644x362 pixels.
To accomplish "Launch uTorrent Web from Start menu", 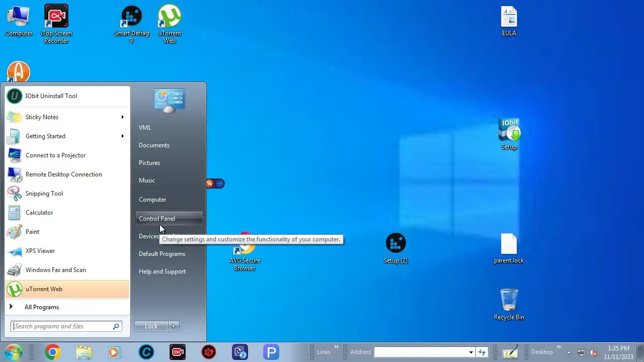I will (67, 289).
